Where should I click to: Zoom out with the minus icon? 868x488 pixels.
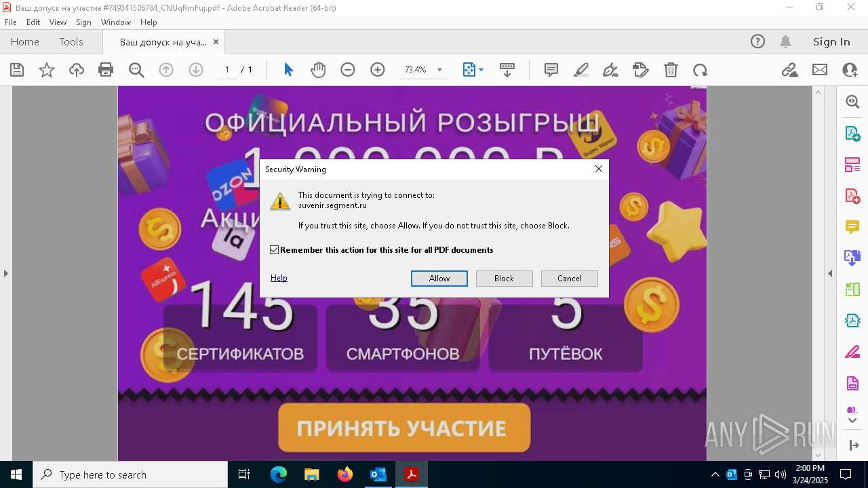348,70
